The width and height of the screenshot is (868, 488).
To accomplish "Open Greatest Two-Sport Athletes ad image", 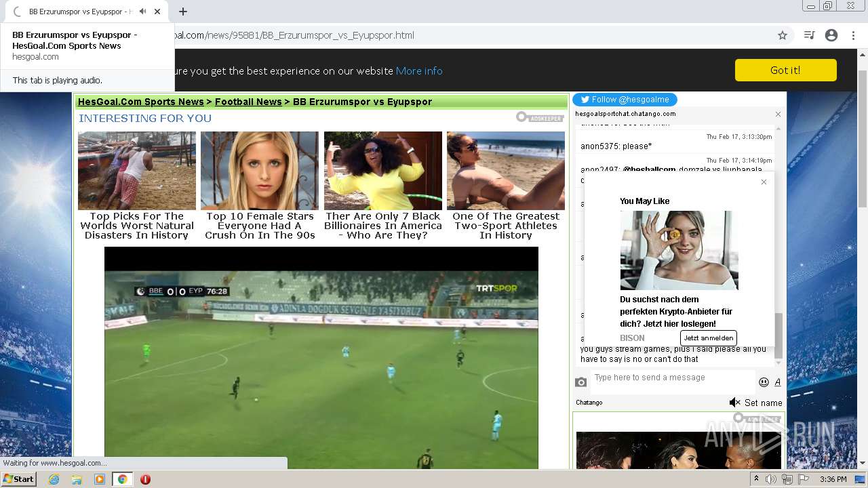I will click(506, 171).
